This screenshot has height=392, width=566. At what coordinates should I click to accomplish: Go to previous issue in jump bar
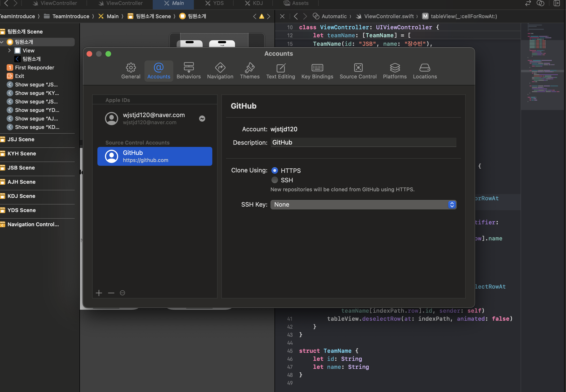[x=254, y=16]
